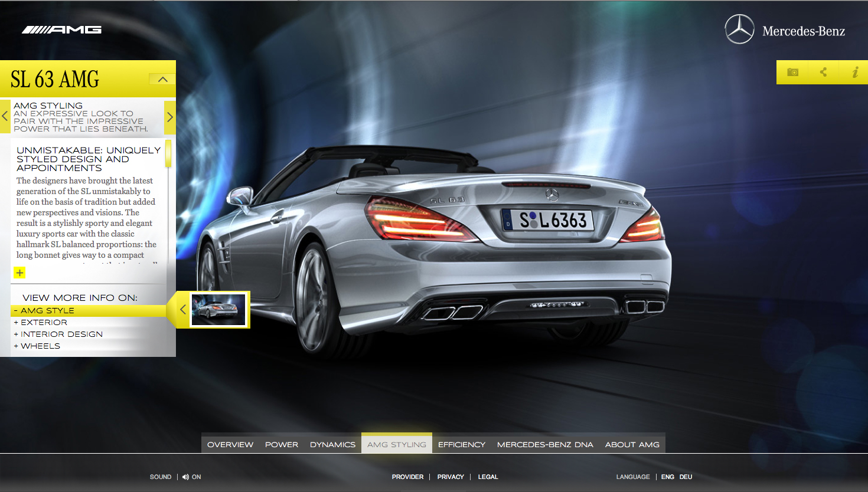Viewport: 868px width, 492px height.
Task: Collapse the SL 63 AMG panel
Action: (x=162, y=79)
